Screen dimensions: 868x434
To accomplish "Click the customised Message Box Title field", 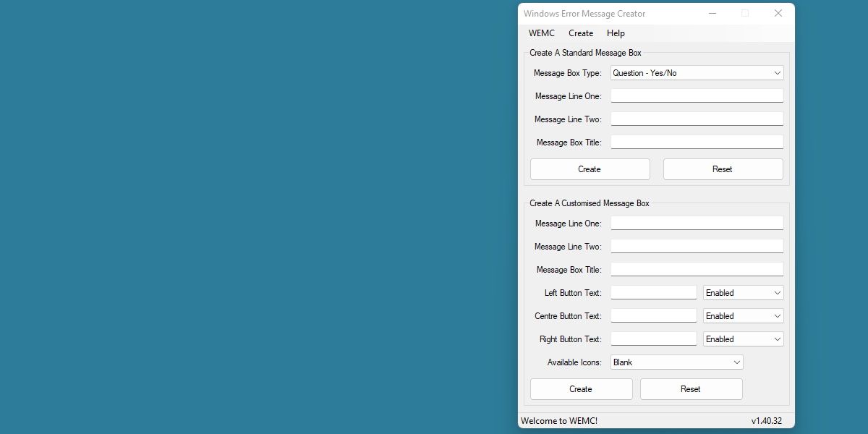I will pos(696,268).
